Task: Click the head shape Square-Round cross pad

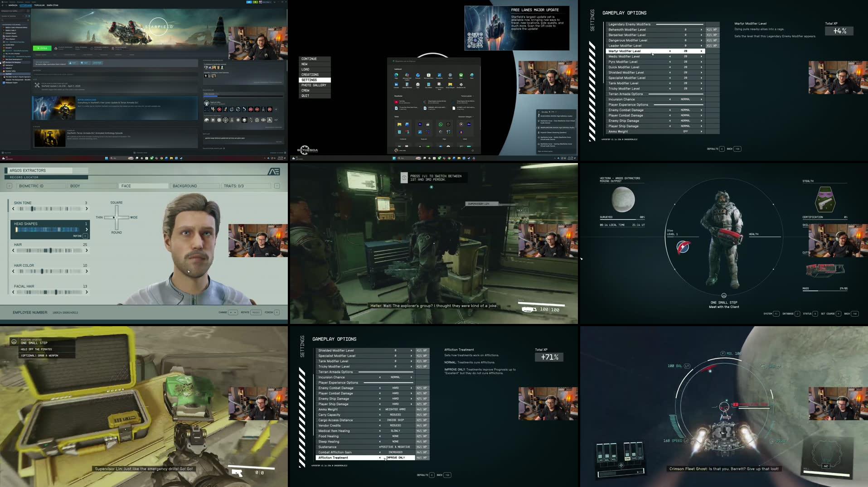Action: (x=116, y=217)
